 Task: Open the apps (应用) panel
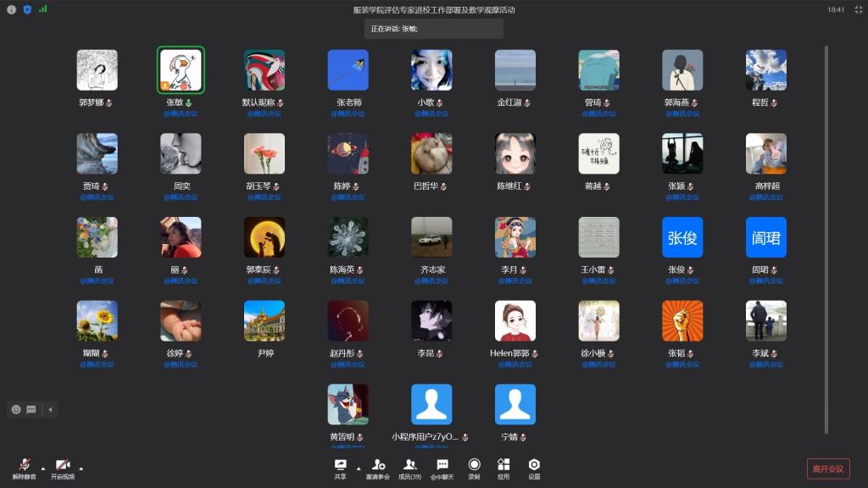[504, 466]
